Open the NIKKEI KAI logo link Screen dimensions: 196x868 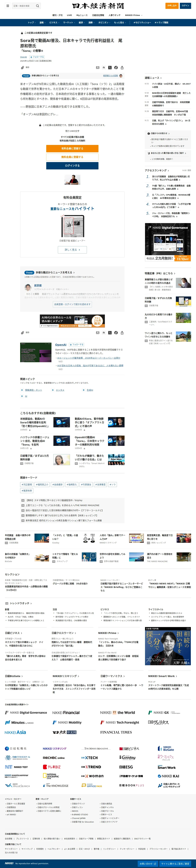point(168,776)
